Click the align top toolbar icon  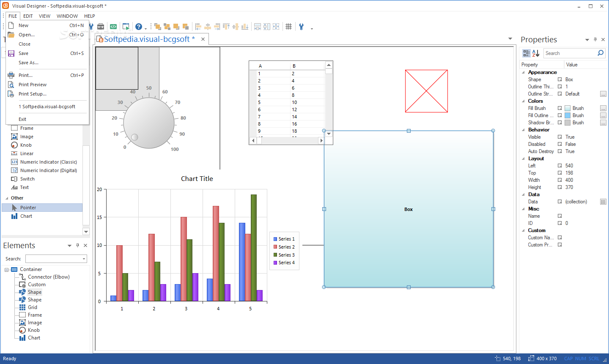(x=226, y=27)
